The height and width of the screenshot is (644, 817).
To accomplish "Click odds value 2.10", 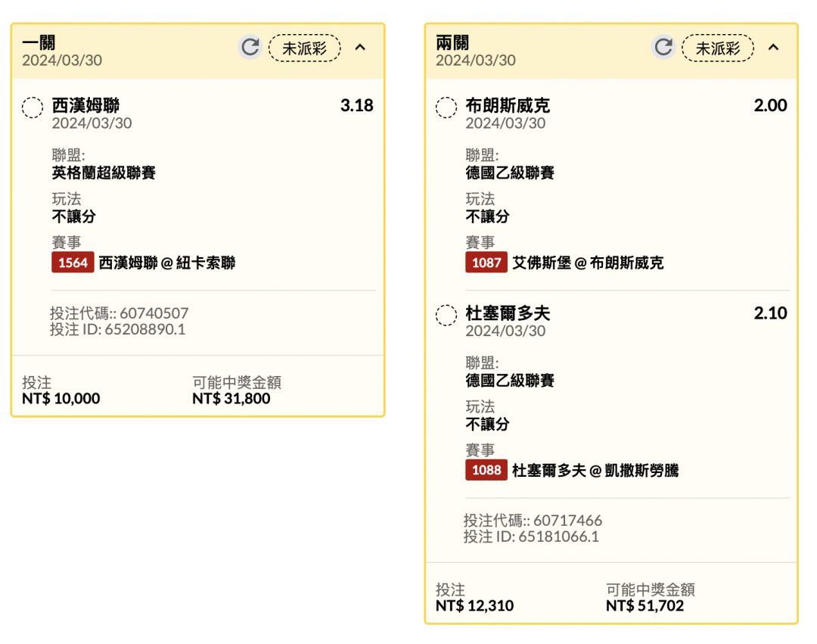I will pos(770,313).
